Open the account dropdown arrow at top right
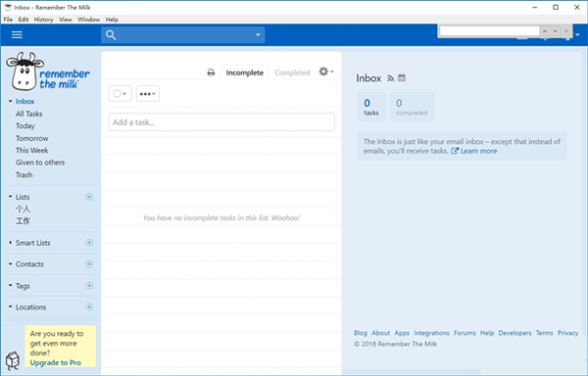This screenshot has height=376, width=588. (x=577, y=35)
